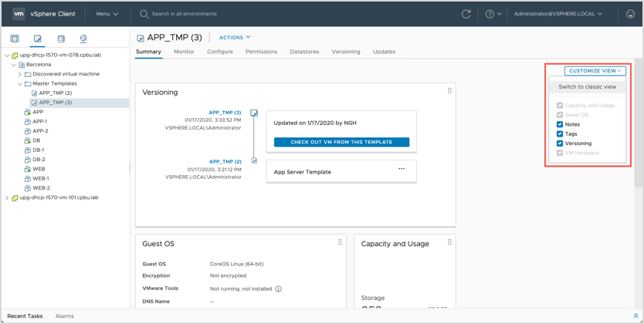Click the vSphere Client vm logo
Image resolution: width=644 pixels, height=324 pixels.
point(19,14)
